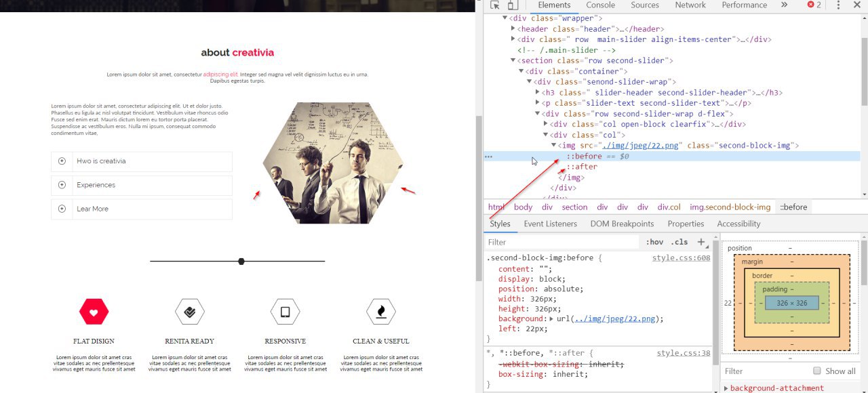Expand the background-attachment computed property
Viewport: 868px width, 393px height.
click(x=727, y=388)
